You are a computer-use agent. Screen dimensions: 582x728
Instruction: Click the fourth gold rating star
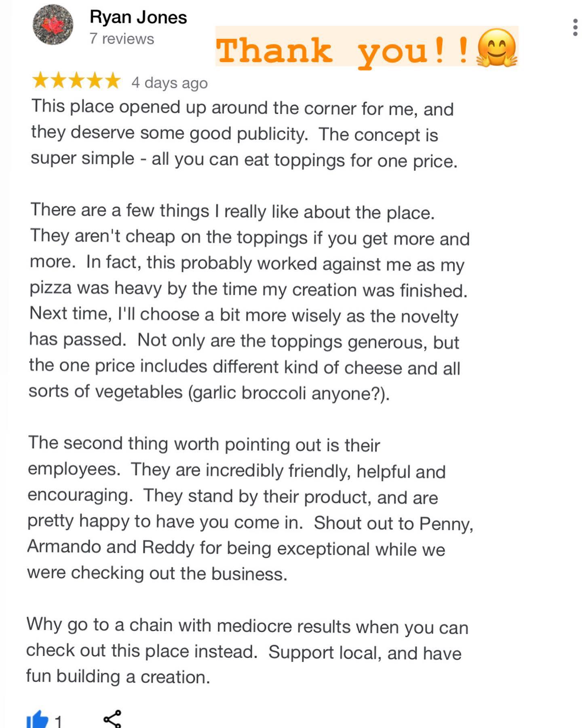point(95,80)
